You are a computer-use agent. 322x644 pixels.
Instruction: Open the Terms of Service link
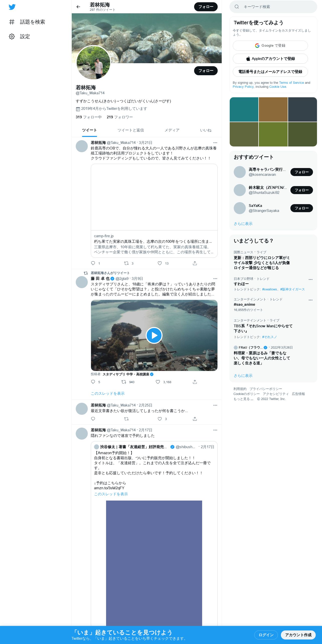[x=291, y=83]
